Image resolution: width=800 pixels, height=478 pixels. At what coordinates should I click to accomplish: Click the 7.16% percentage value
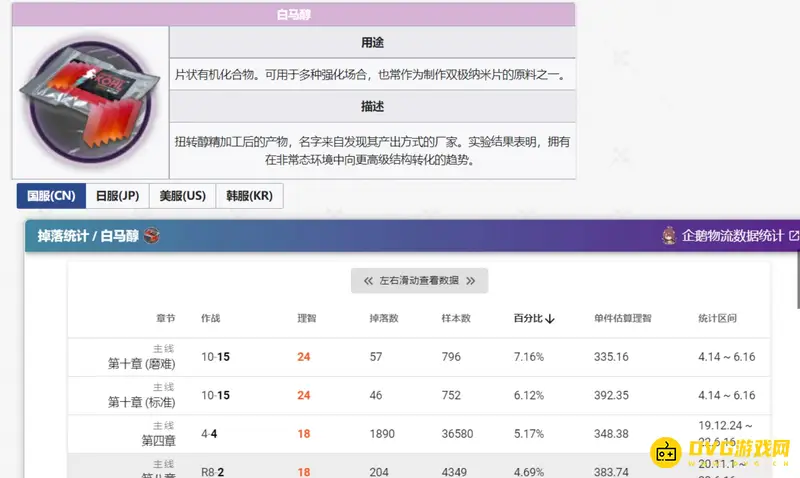point(529,357)
